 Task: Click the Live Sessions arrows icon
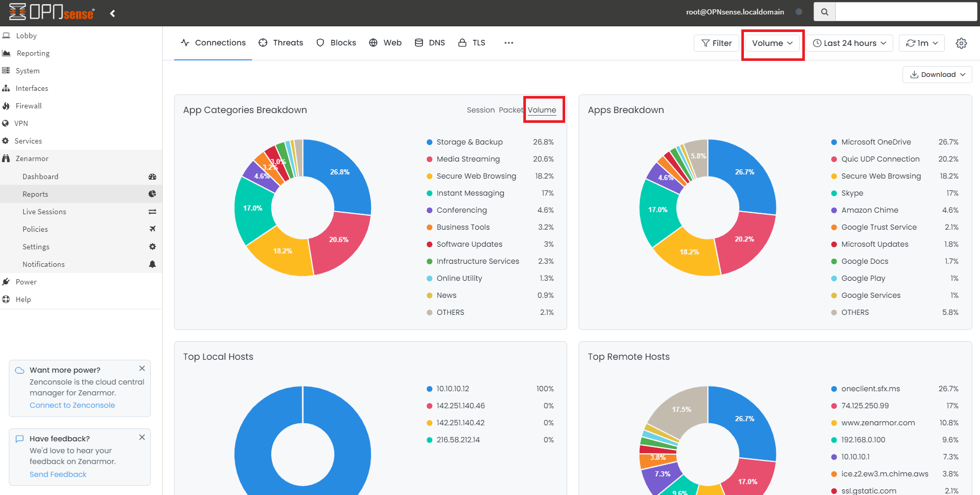point(152,212)
